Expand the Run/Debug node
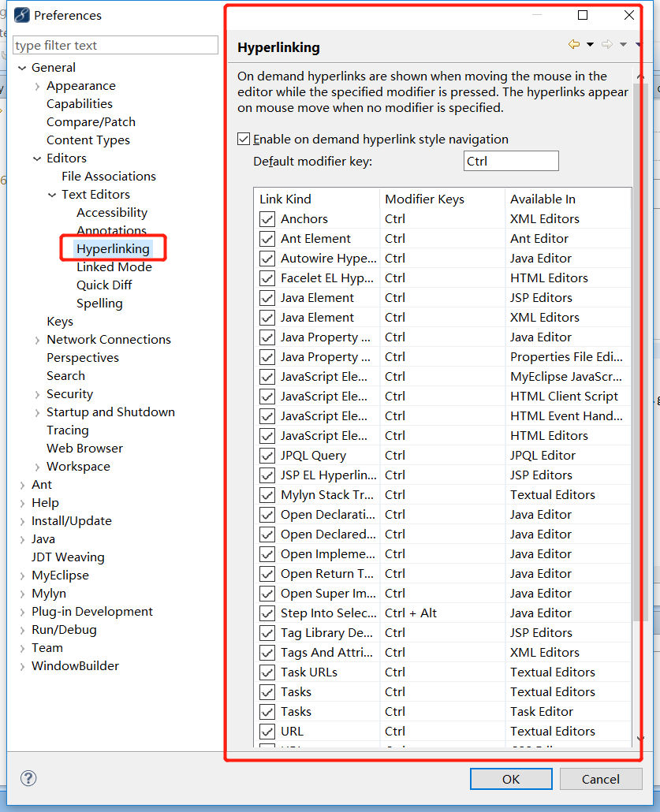 [22, 630]
